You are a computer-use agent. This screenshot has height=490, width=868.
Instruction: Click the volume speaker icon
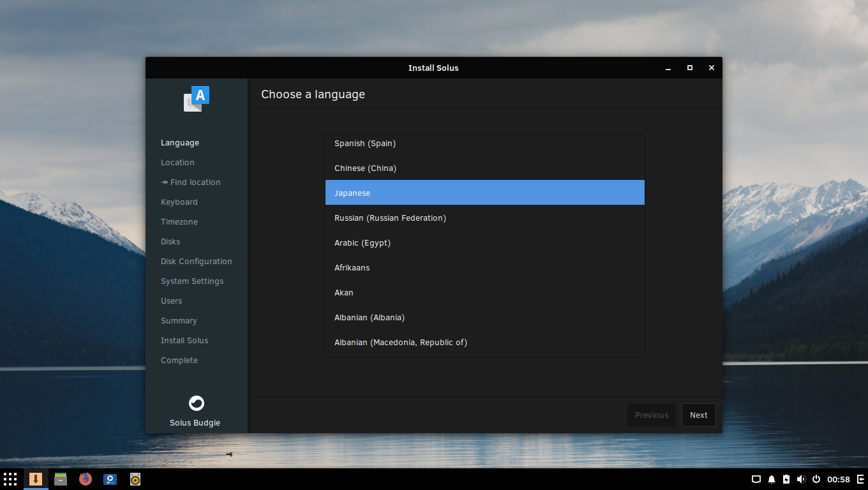coord(801,479)
